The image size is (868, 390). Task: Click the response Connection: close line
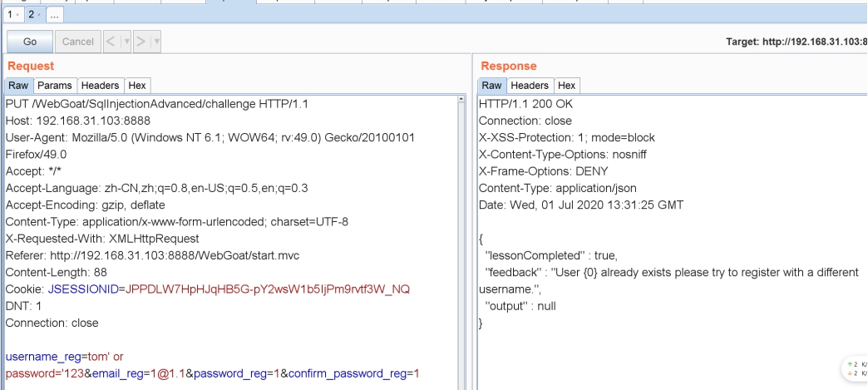[525, 121]
